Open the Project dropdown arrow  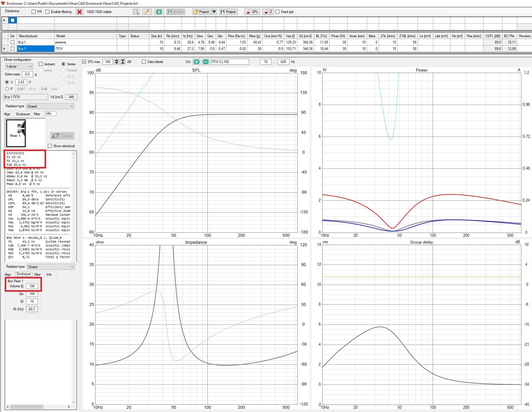click(x=214, y=12)
